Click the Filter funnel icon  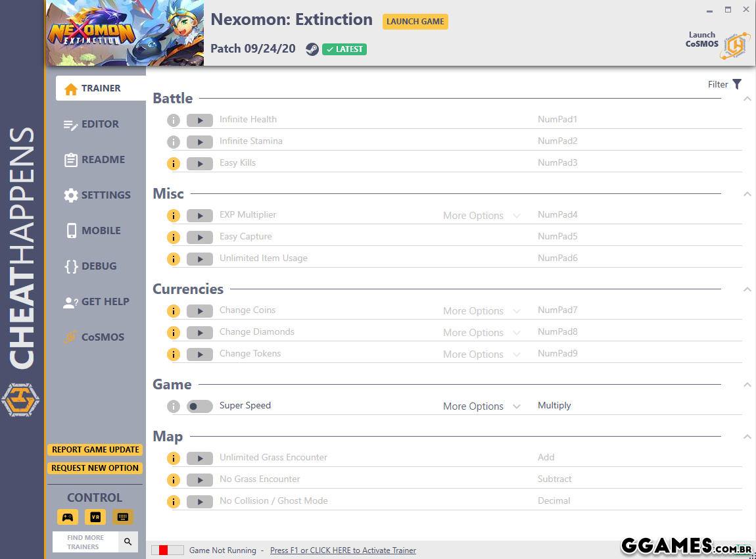coord(737,84)
